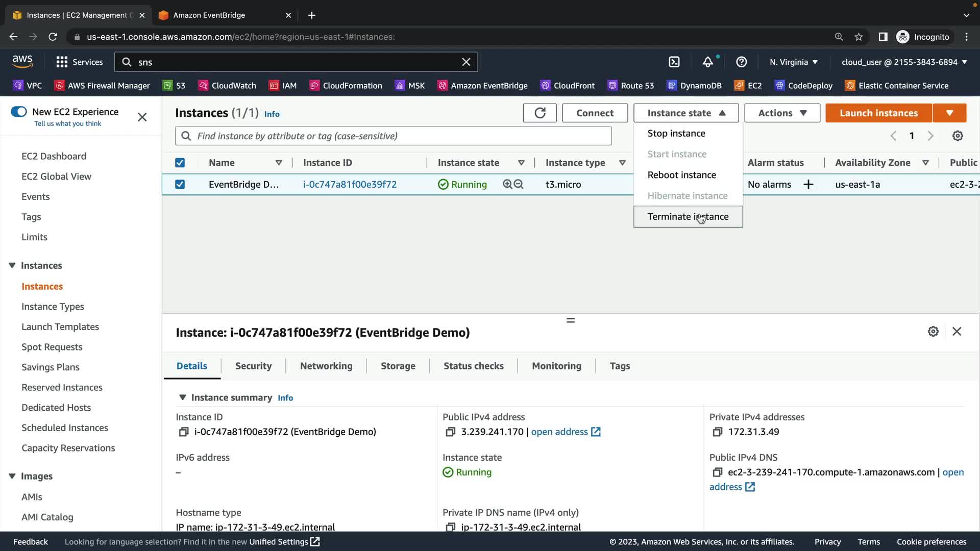This screenshot has width=980, height=551.
Task: Click the refresh instances button
Action: (x=540, y=113)
